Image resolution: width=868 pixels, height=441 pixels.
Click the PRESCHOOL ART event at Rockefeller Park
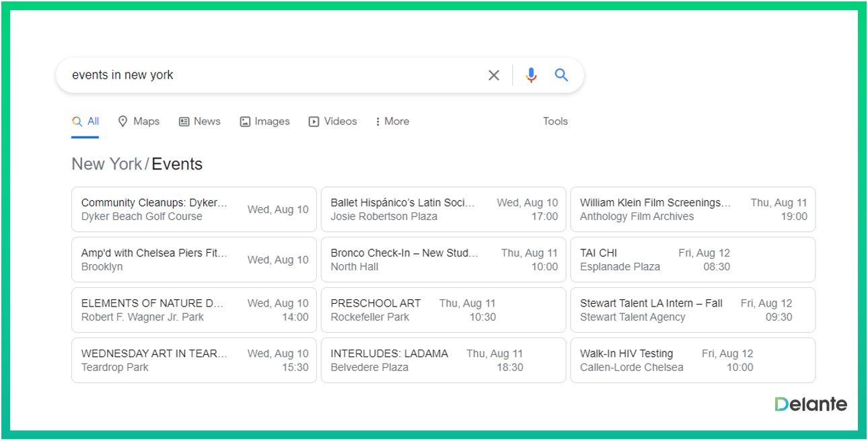coord(443,310)
